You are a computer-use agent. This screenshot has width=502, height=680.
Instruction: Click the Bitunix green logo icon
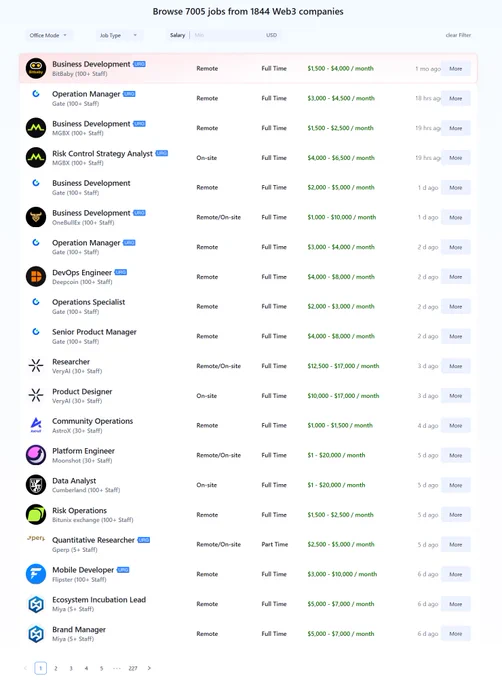click(36, 515)
